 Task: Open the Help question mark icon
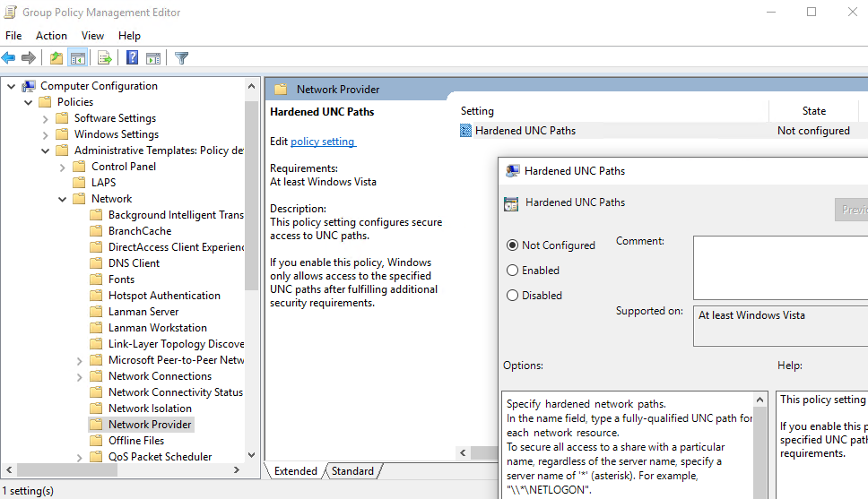132,57
